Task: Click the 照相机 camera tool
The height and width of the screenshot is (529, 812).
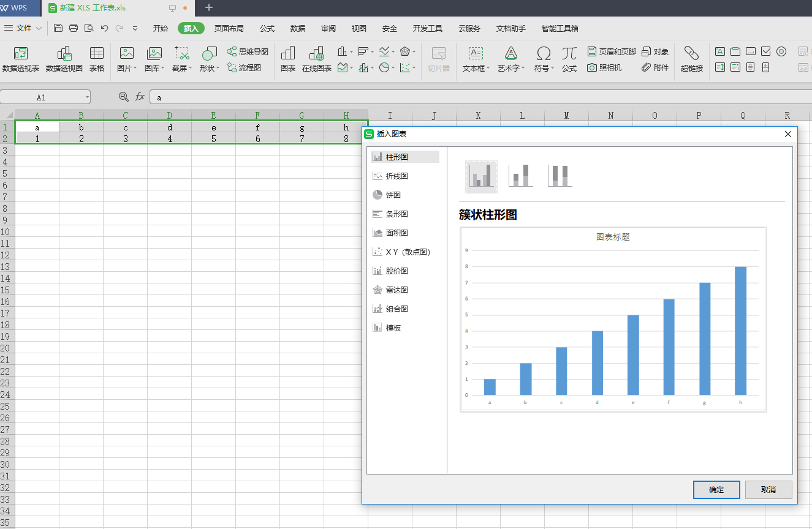Action: tap(604, 68)
